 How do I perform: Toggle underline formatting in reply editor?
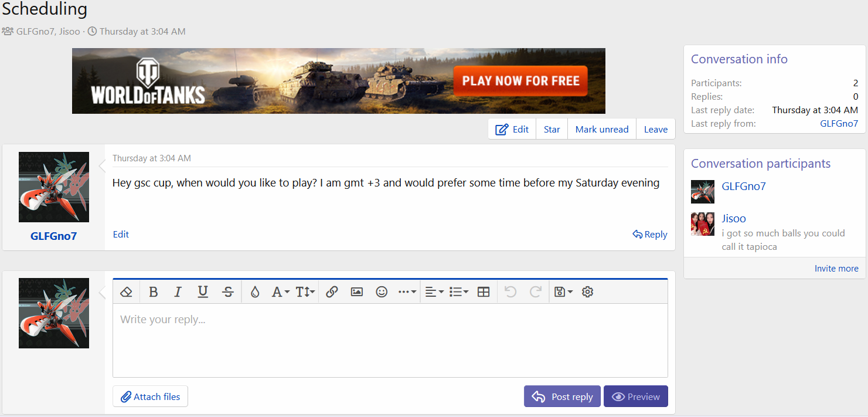coord(203,291)
